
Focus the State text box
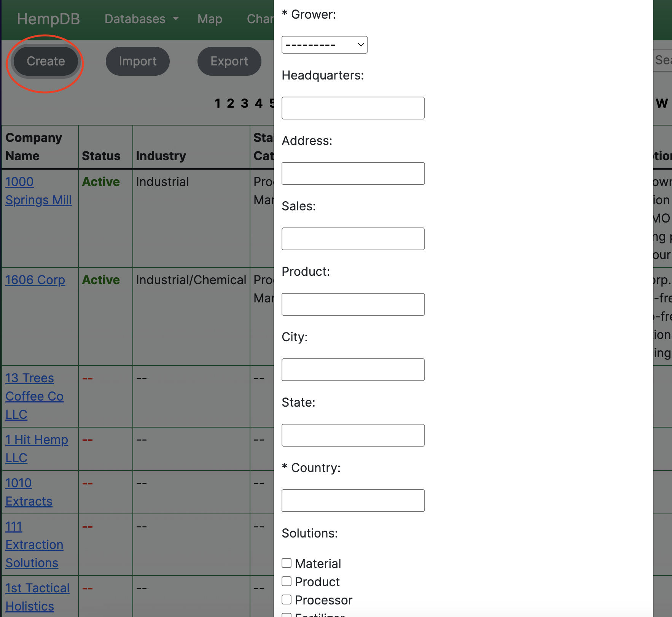(353, 435)
